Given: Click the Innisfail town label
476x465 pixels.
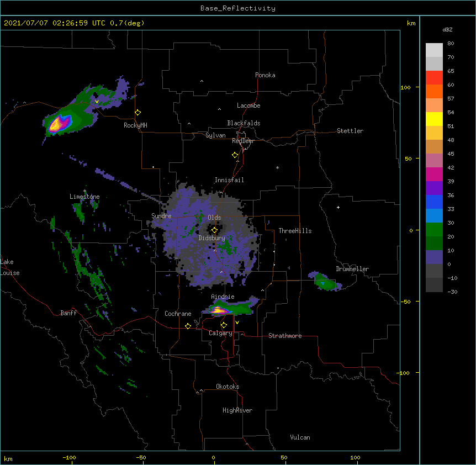Looking at the screenshot, I should pyautogui.click(x=229, y=180).
